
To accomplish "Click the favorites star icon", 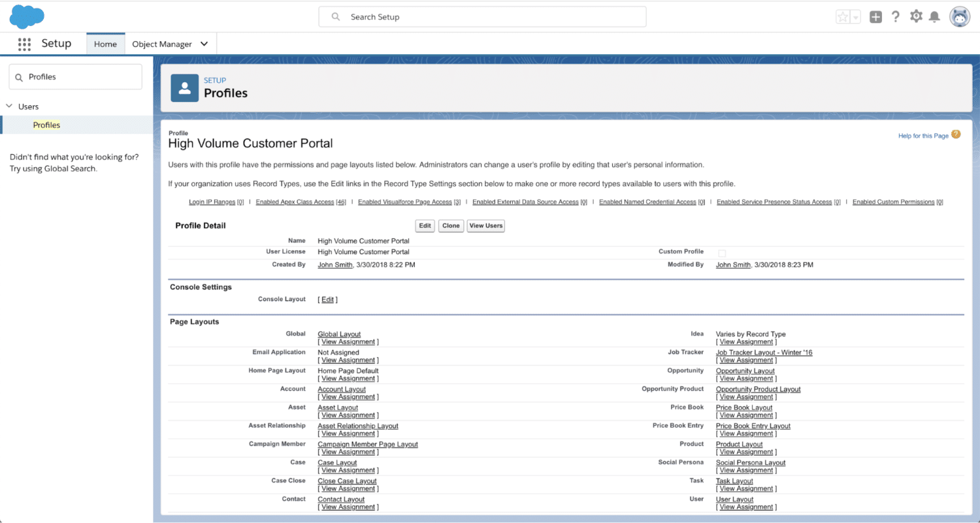I will 843,16.
